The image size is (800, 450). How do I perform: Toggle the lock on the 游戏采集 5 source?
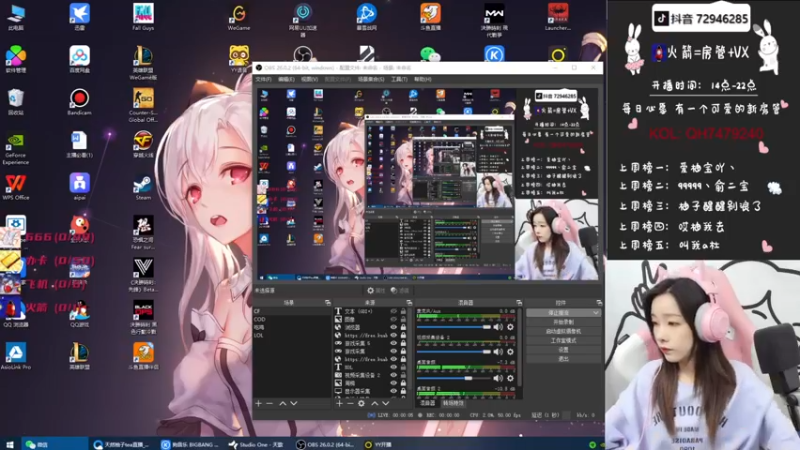tap(403, 343)
